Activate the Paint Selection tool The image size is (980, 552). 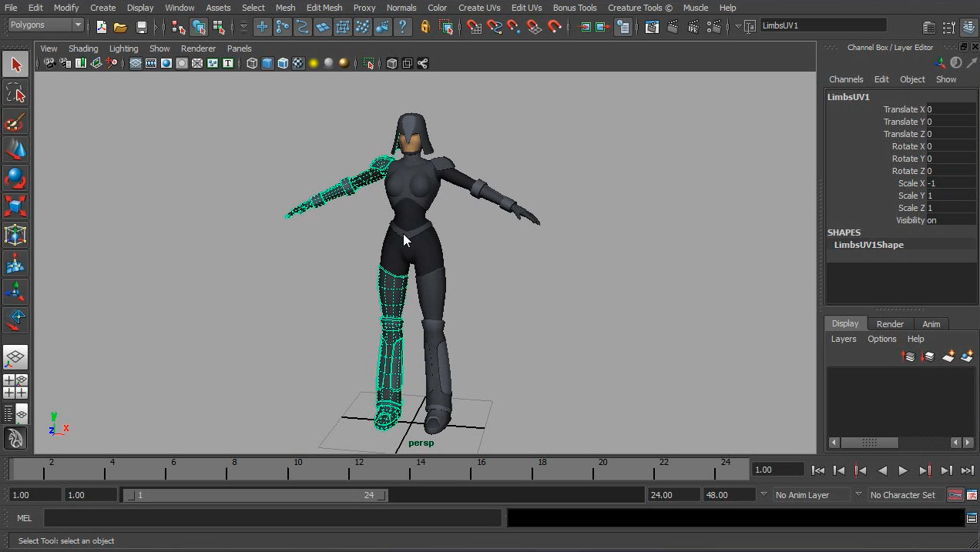pos(15,122)
